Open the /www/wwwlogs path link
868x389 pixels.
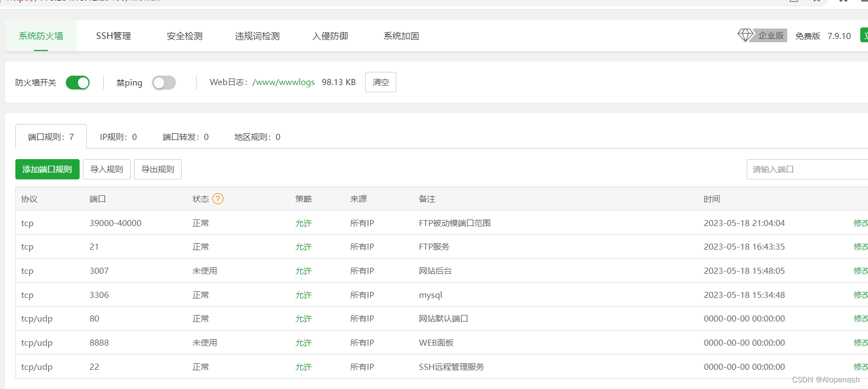coord(283,82)
